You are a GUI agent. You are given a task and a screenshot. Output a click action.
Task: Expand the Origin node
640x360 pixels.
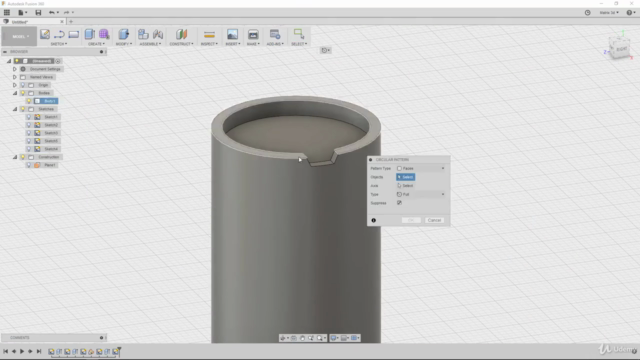click(15, 85)
